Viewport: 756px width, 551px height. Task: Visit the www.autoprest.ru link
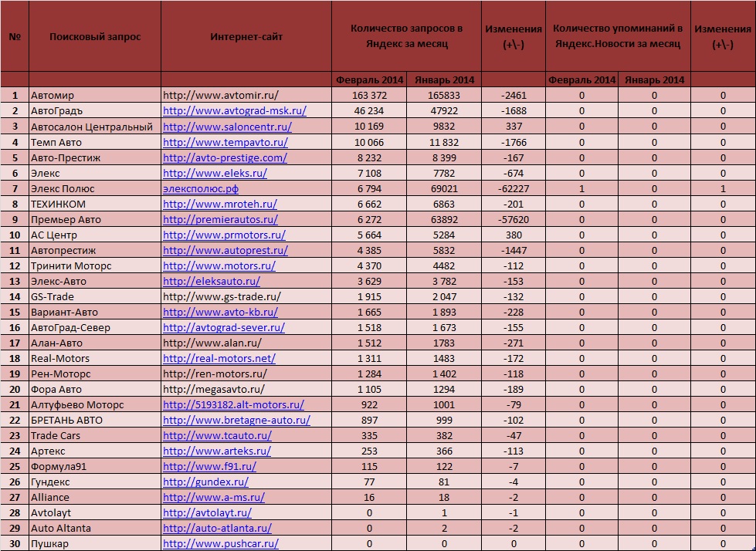point(225,251)
